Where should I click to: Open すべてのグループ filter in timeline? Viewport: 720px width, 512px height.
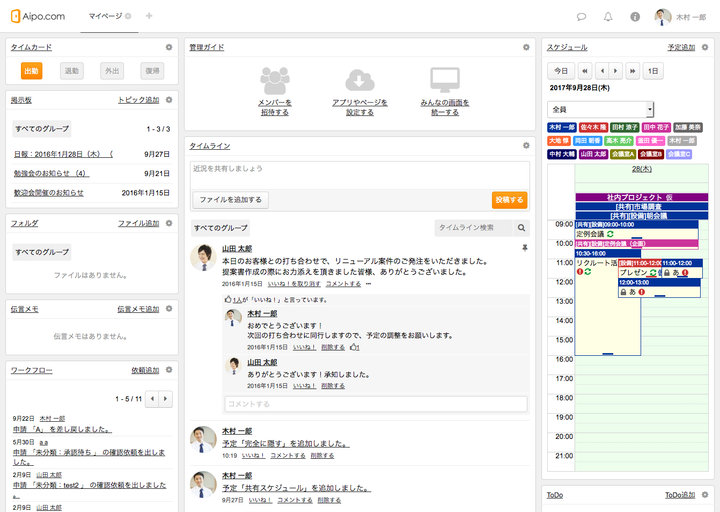221,228
